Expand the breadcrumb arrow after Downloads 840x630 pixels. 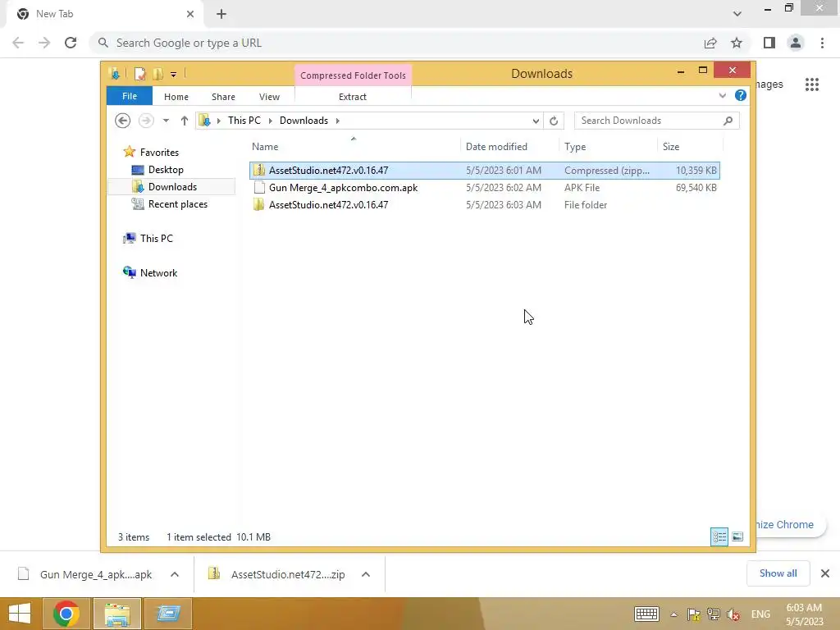tap(337, 121)
